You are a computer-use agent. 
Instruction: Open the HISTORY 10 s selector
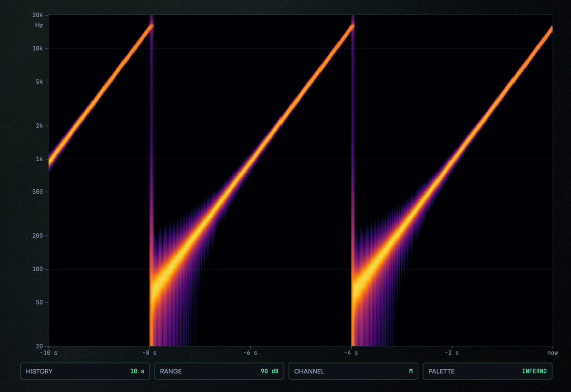click(85, 371)
